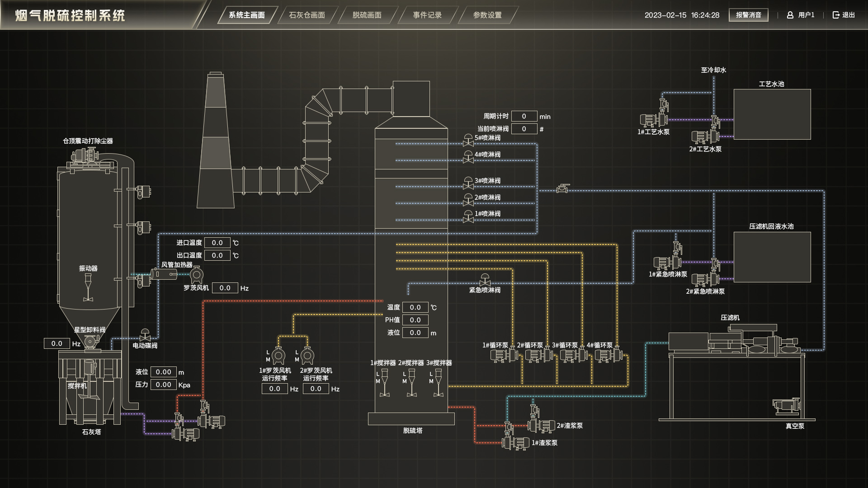The height and width of the screenshot is (488, 868).
Task: Click the 5# spray valve icon
Action: (x=468, y=140)
